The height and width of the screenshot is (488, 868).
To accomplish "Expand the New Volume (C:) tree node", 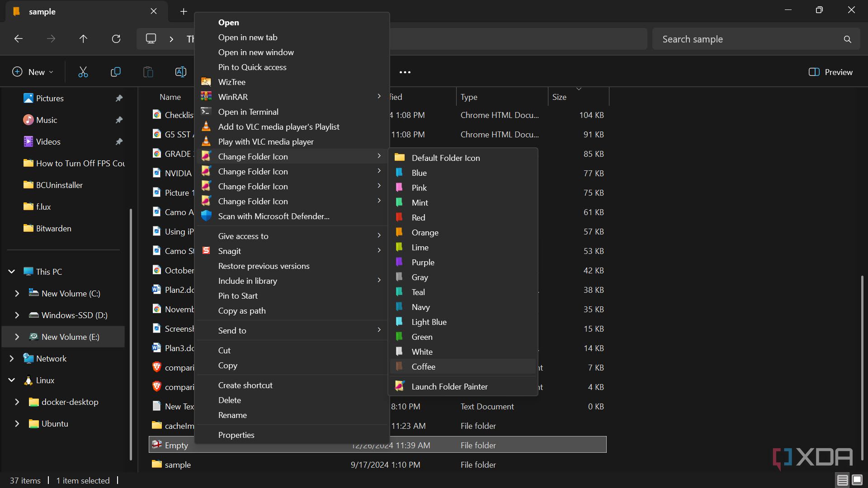I will (17, 293).
